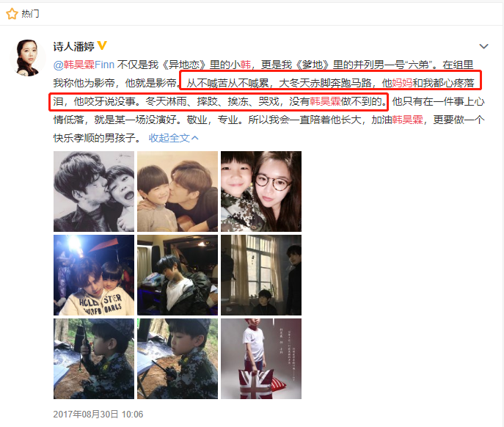Open the Union Jack pillow poster thumbnail
Image resolution: width=504 pixels, height=427 pixels.
pos(261,359)
